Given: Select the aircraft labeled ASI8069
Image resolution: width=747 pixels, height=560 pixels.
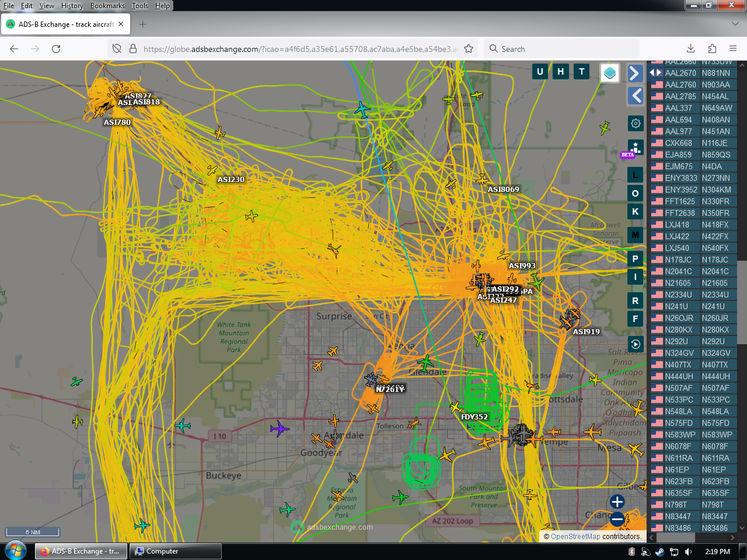Looking at the screenshot, I should click(483, 179).
